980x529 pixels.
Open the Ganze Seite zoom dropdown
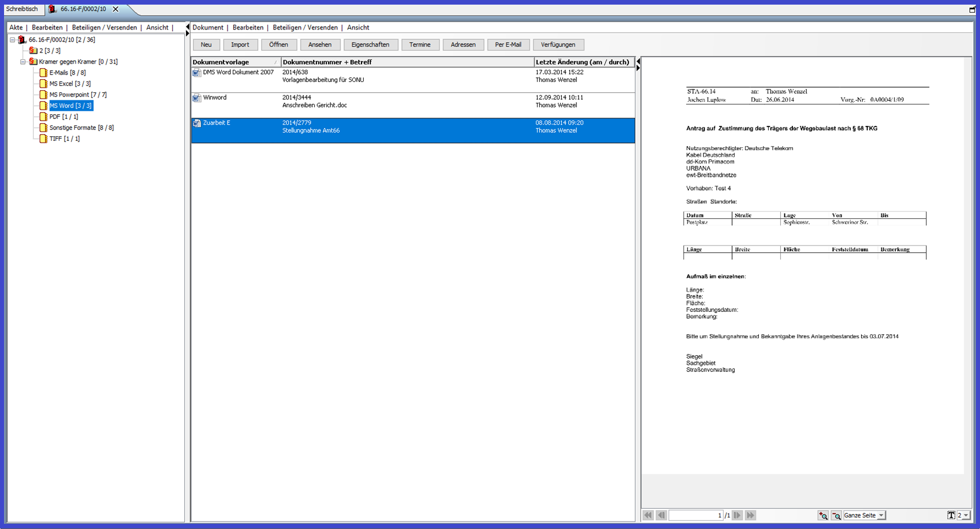(881, 515)
